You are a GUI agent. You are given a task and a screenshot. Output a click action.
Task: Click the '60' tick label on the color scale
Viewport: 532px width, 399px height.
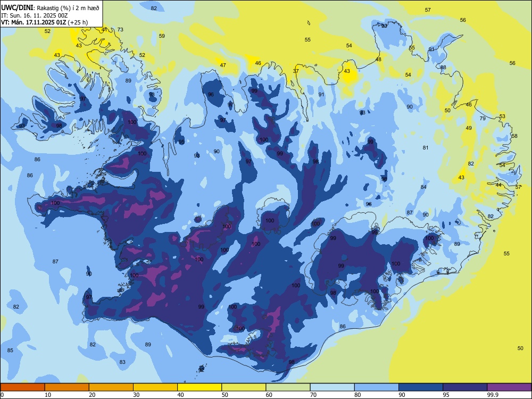(x=269, y=395)
